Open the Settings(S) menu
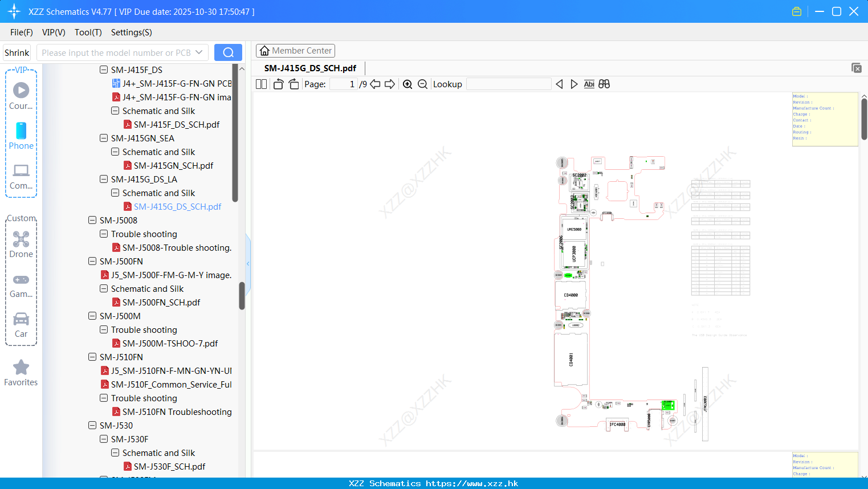 pos(132,32)
